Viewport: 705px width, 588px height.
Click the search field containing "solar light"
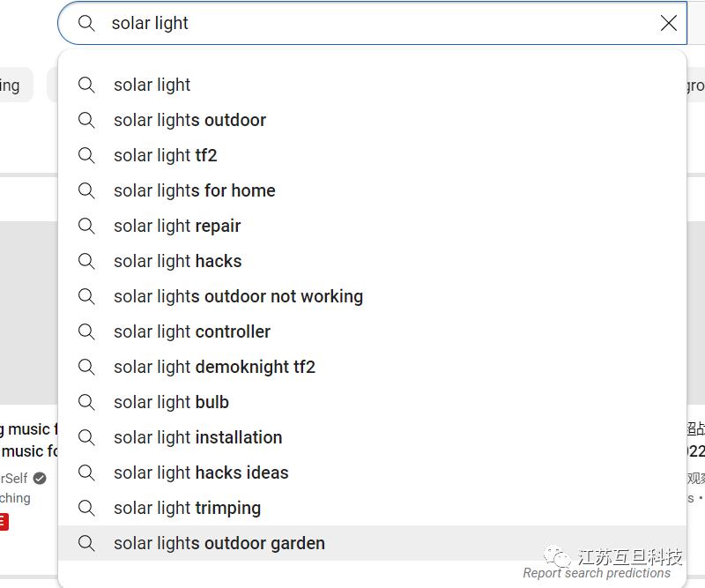coord(370,23)
